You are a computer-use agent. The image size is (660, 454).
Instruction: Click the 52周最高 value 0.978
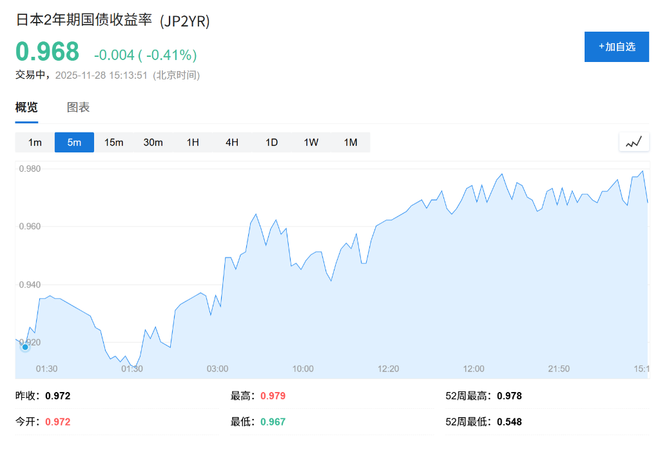[509, 396]
